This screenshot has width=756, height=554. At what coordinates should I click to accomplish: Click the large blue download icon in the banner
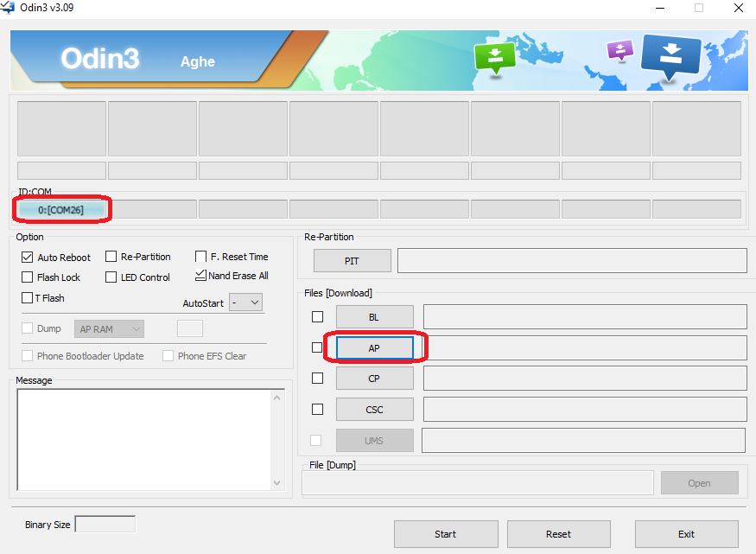670,56
